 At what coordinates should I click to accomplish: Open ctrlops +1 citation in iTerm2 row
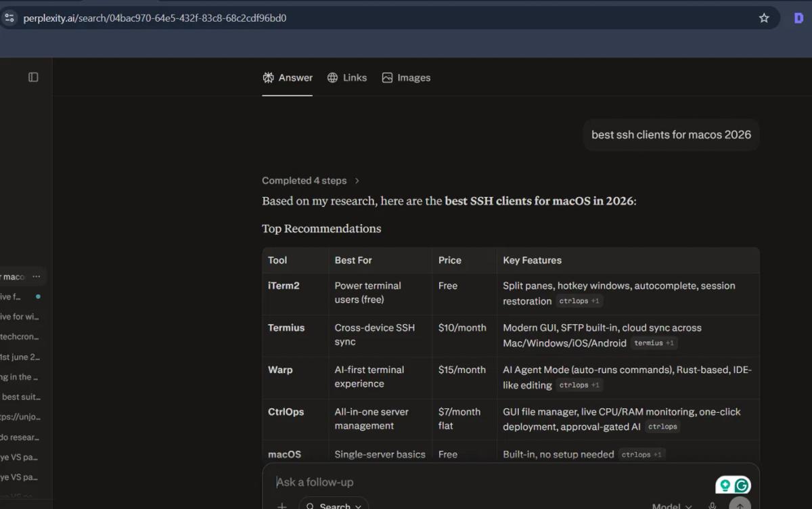[579, 301]
